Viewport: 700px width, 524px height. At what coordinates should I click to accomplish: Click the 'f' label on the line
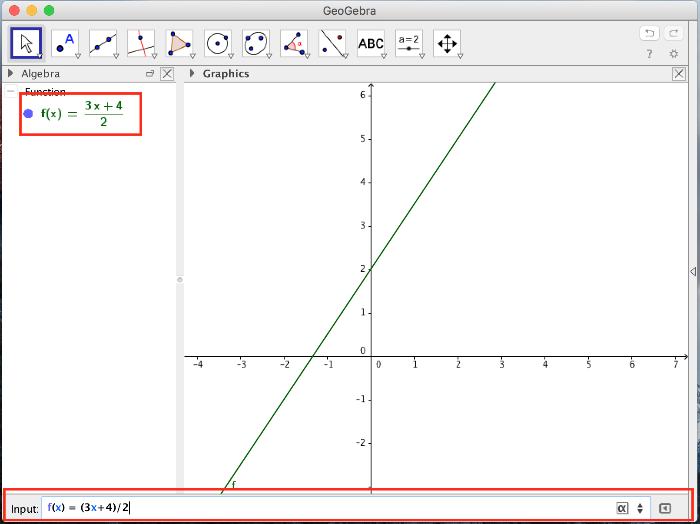tap(233, 484)
